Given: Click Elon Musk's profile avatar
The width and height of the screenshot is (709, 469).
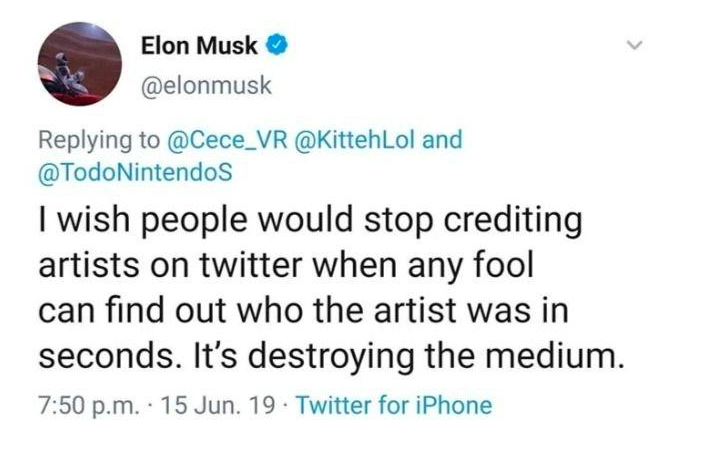Looking at the screenshot, I should 80,63.
